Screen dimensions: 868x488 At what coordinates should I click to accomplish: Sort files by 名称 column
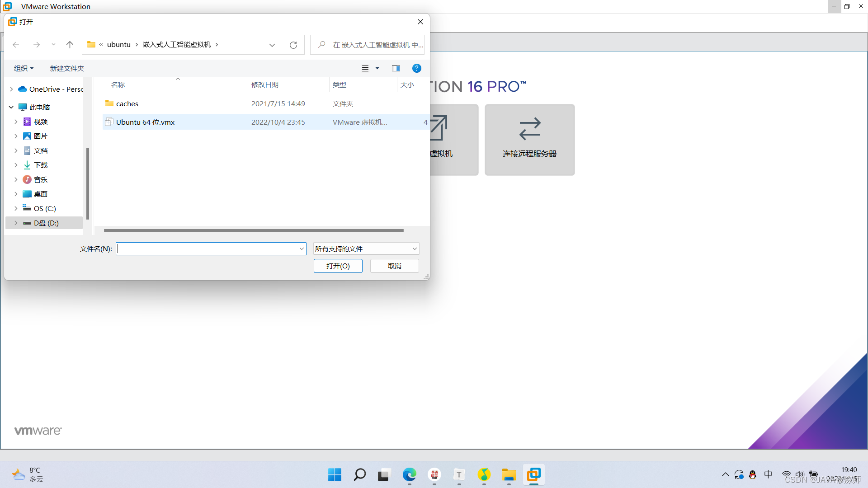pos(118,84)
